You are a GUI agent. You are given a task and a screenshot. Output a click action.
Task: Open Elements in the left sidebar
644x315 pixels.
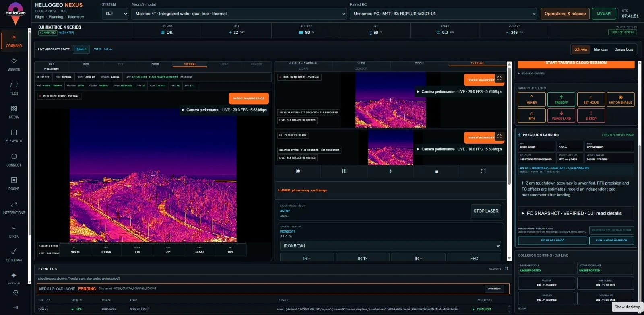coord(14,136)
